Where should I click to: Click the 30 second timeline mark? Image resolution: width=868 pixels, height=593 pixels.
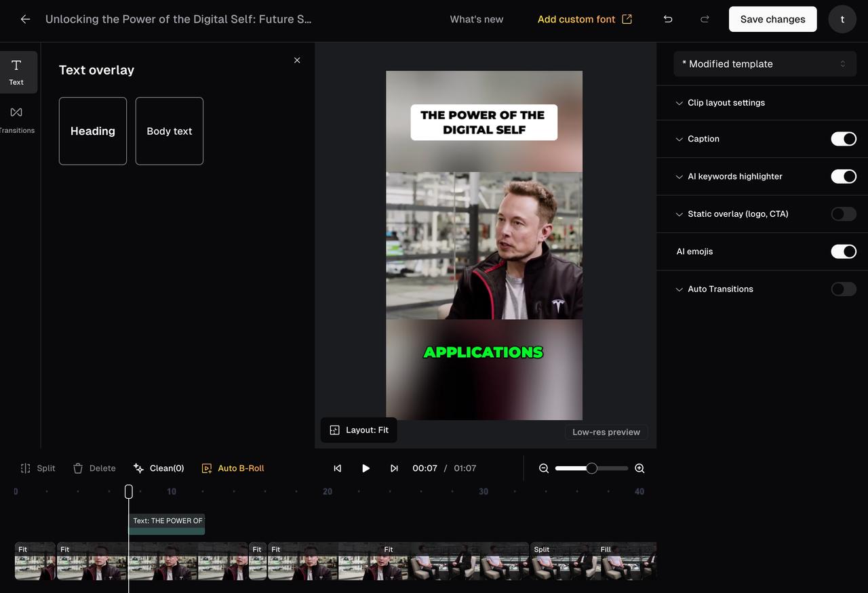tap(484, 491)
